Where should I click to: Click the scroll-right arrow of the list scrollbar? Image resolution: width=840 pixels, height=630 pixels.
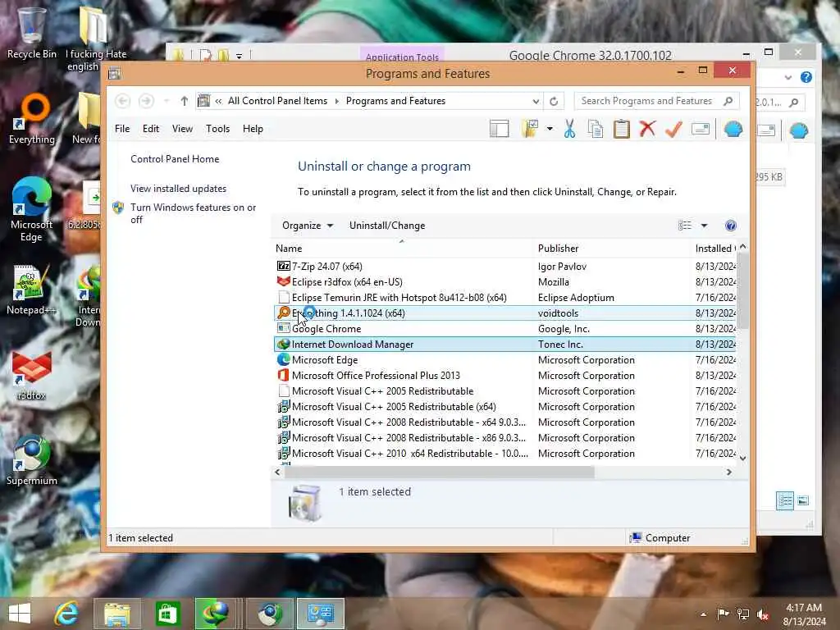[x=728, y=472]
